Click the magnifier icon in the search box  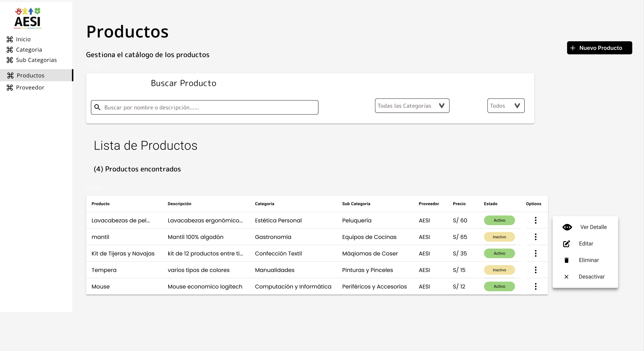pyautogui.click(x=97, y=107)
